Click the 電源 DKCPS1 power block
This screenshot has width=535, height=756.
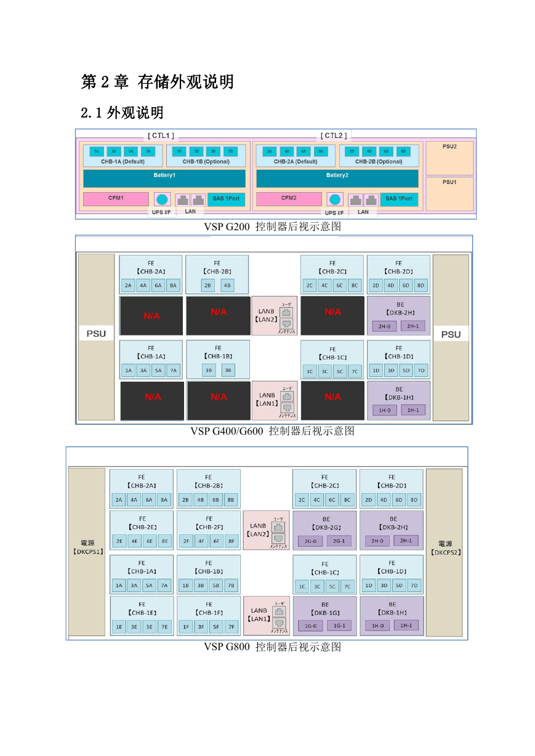pos(87,552)
